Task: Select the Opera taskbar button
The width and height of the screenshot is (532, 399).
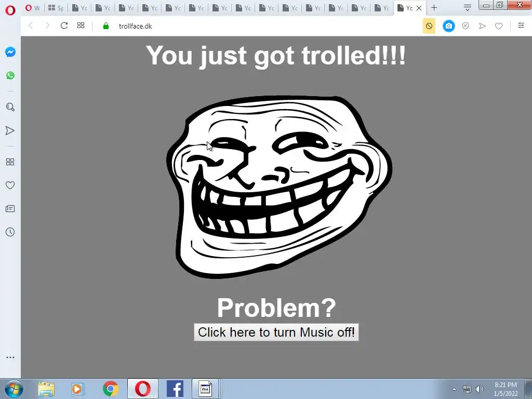Action: coord(143,389)
